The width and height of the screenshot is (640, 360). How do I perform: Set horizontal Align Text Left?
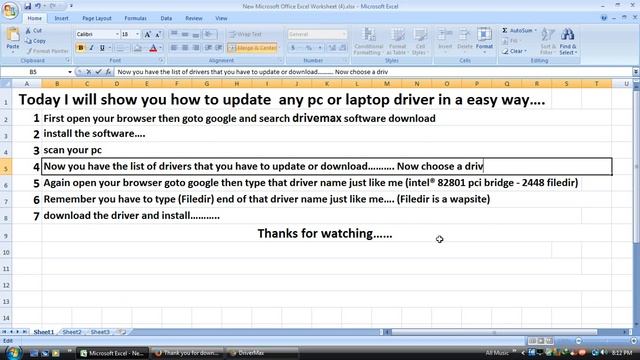(x=174, y=48)
